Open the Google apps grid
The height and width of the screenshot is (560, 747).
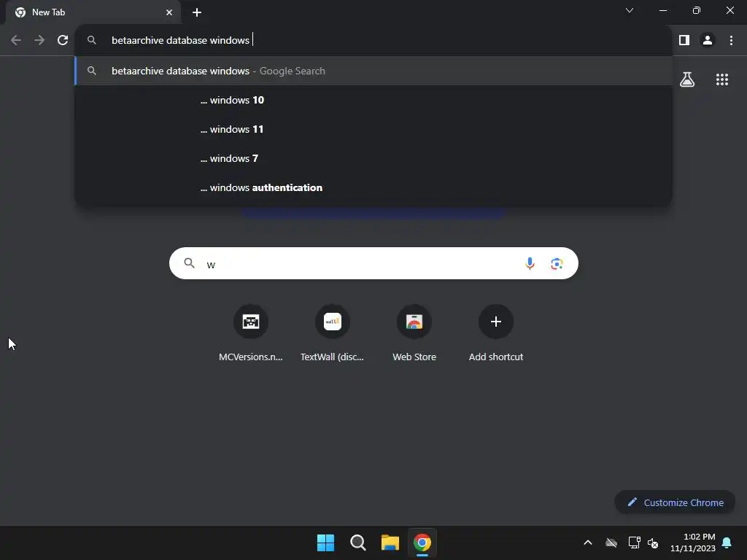(x=722, y=79)
